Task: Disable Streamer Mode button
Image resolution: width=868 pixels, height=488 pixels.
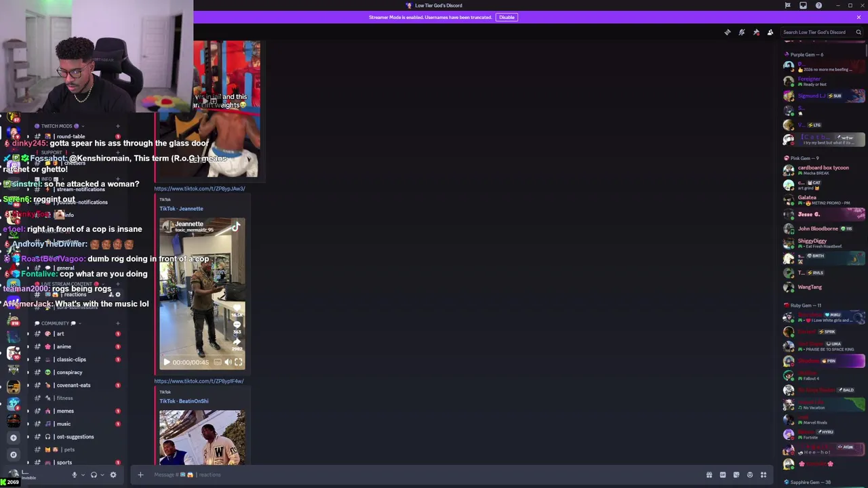Action: [507, 17]
